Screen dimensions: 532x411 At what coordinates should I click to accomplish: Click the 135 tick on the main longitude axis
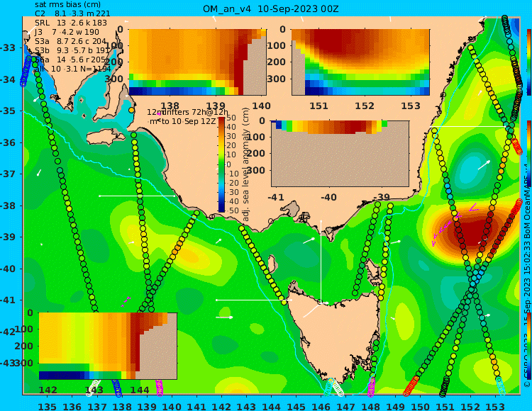point(47,406)
